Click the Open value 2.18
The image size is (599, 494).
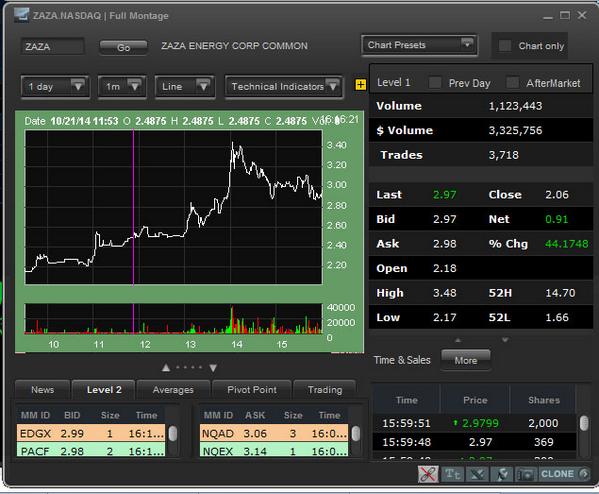coord(444,268)
